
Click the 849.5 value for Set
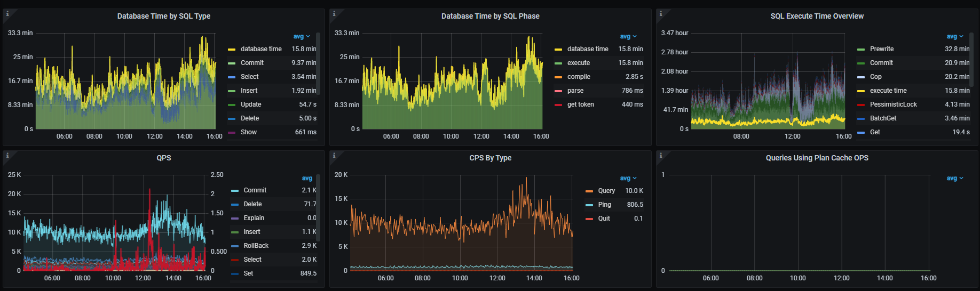[309, 273]
